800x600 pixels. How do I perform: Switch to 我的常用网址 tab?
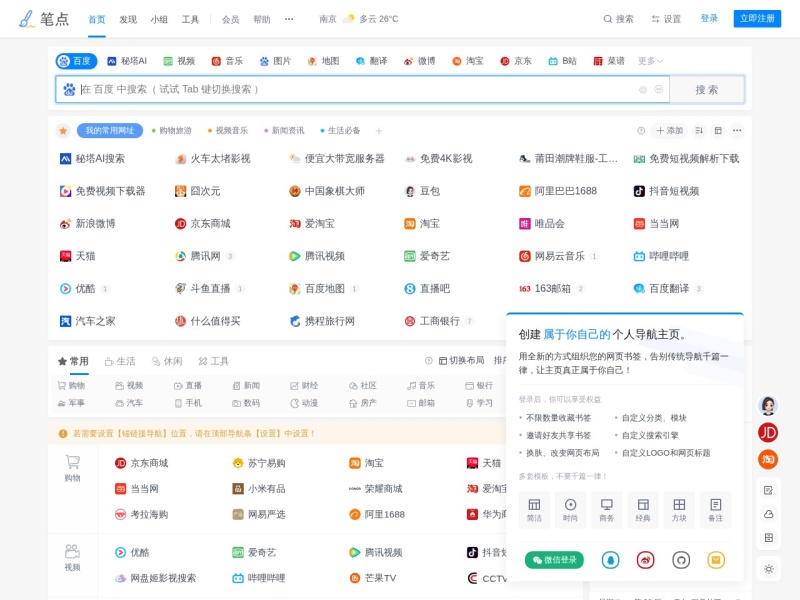[x=110, y=131]
